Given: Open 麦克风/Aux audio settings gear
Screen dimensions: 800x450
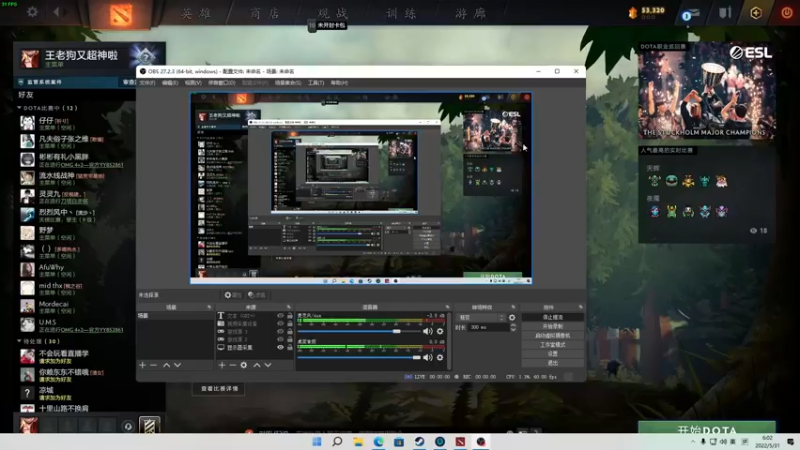Looking at the screenshot, I should coord(440,332).
